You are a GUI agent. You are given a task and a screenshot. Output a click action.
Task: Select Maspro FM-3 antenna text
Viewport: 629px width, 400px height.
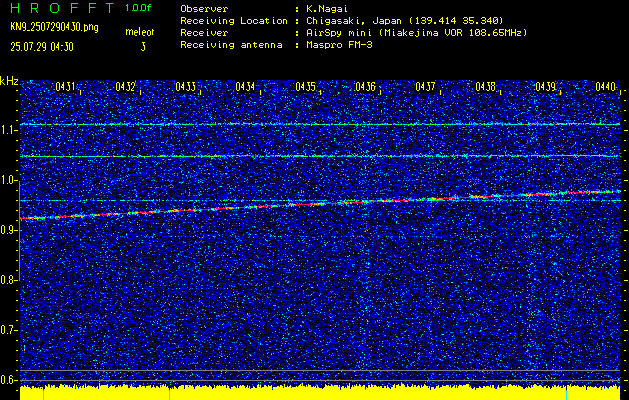339,45
